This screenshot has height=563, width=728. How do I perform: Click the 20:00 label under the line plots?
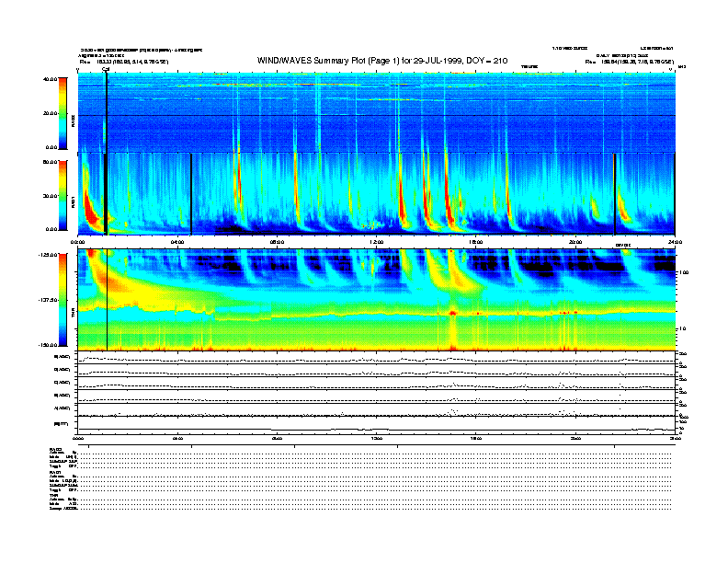click(575, 438)
